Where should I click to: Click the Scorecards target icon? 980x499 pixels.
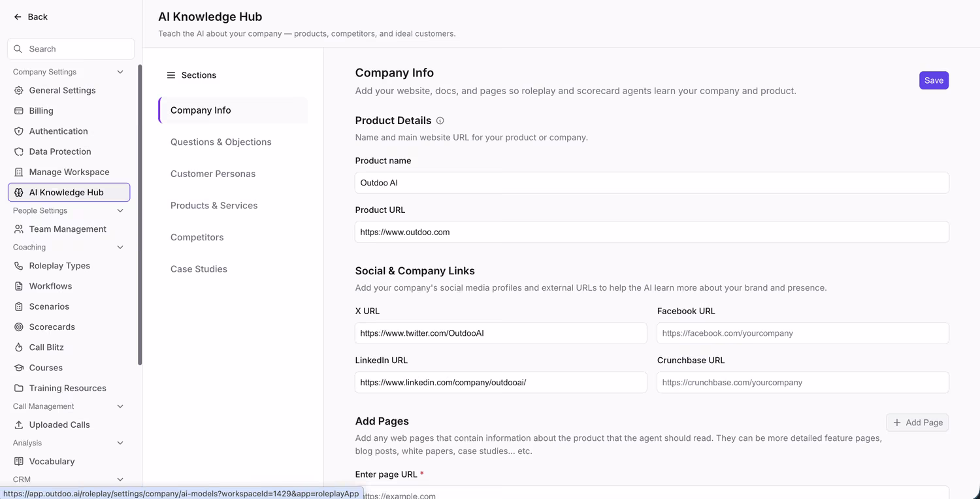(x=18, y=327)
